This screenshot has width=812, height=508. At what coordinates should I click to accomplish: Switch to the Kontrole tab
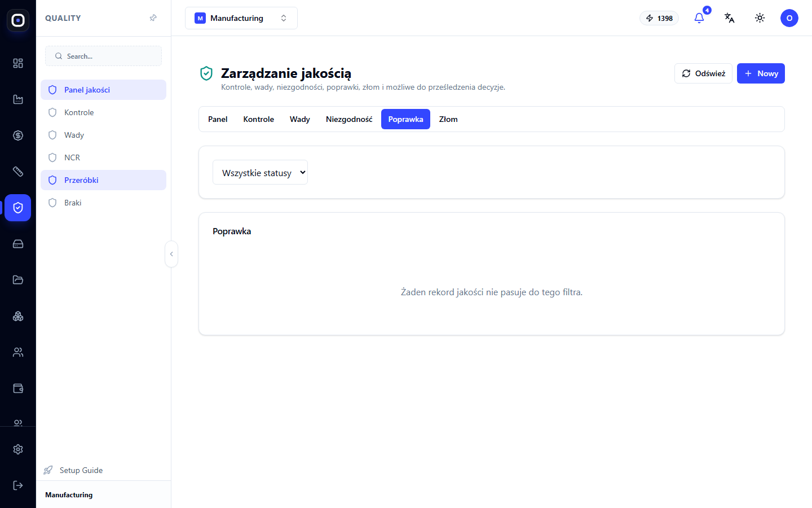[259, 119]
